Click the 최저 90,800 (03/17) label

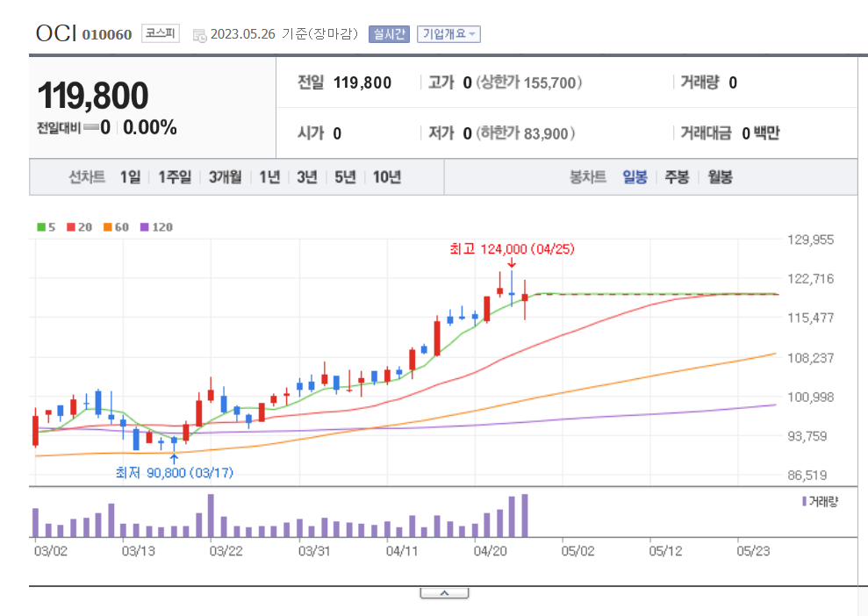[x=175, y=473]
